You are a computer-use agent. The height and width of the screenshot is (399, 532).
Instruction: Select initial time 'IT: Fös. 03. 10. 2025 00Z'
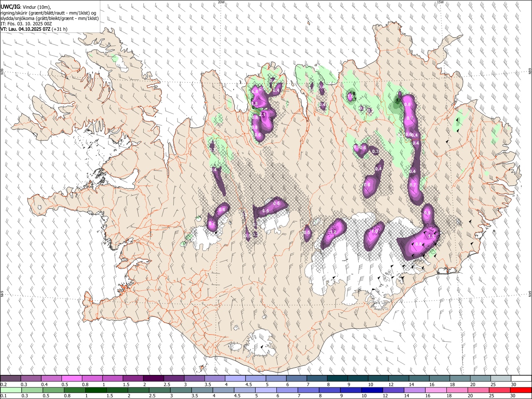[x=26, y=24]
